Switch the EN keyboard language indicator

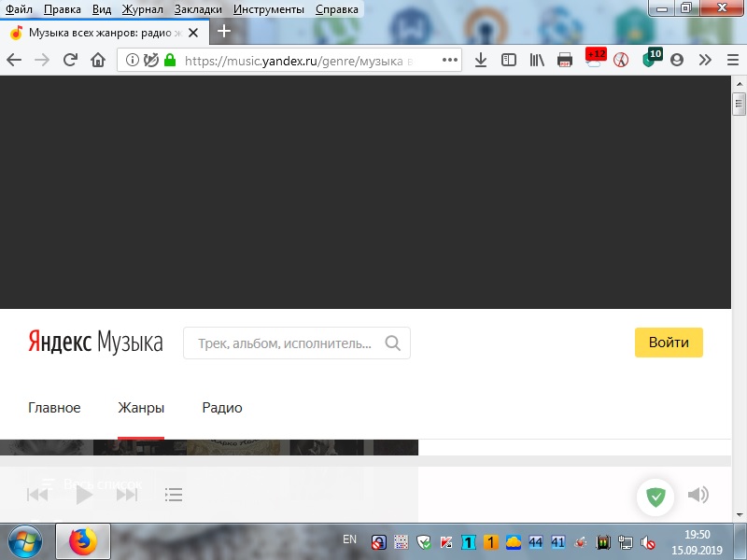[349, 539]
